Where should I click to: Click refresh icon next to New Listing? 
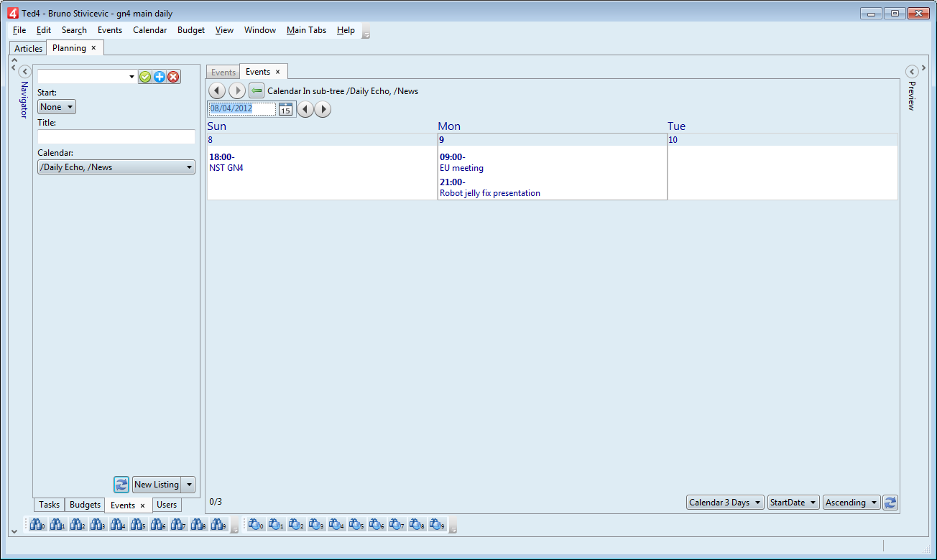click(x=121, y=485)
